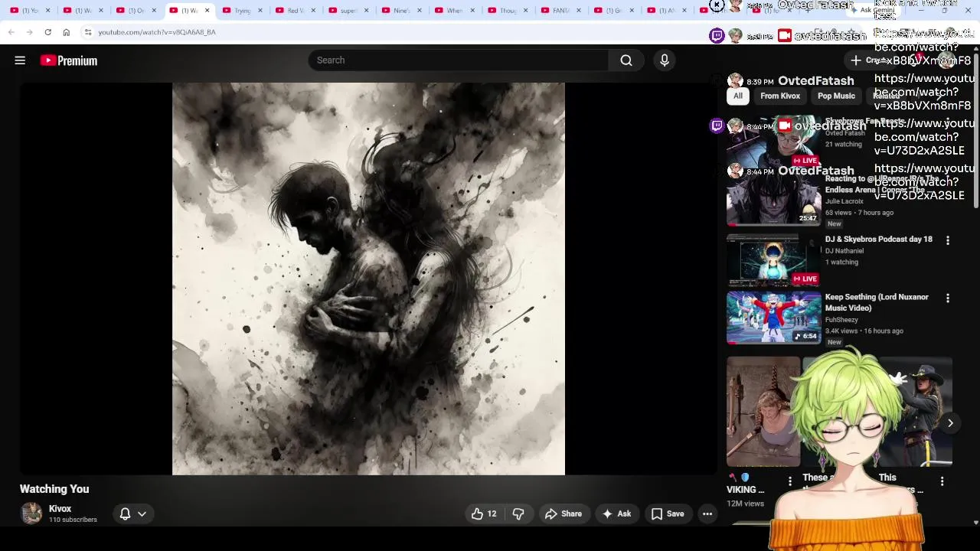This screenshot has width=980, height=551.
Task: Open options menu for the VIKING short
Action: tap(790, 481)
